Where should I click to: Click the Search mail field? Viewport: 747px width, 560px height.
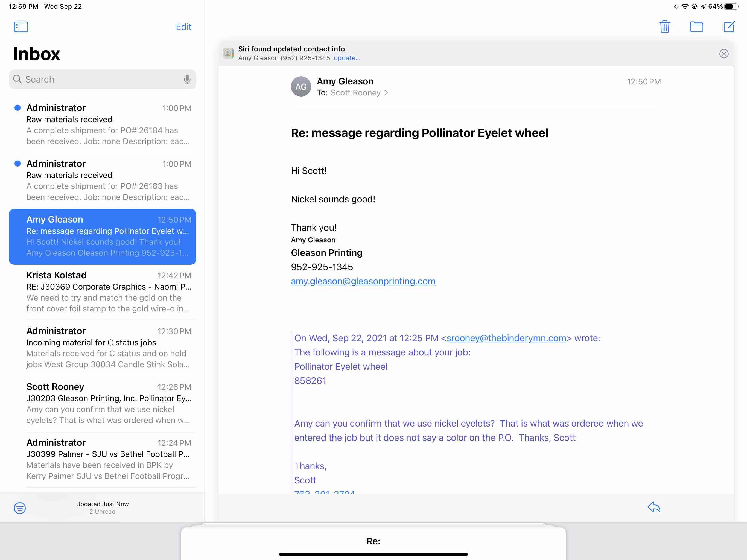[x=98, y=79]
